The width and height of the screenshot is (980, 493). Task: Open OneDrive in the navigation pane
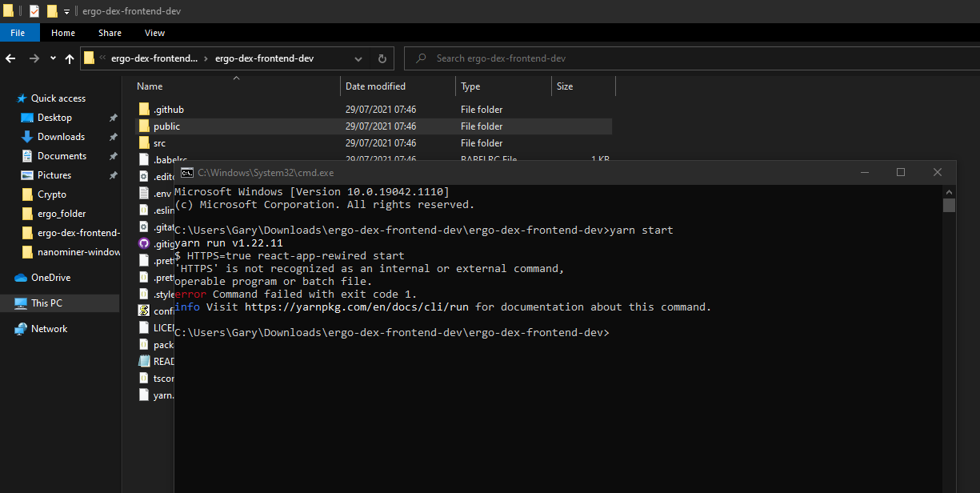[50, 278]
